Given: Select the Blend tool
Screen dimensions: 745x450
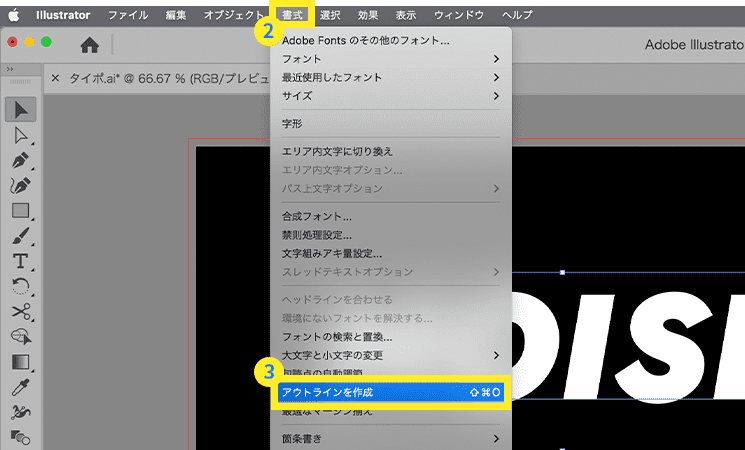Looking at the screenshot, I should click(21, 437).
